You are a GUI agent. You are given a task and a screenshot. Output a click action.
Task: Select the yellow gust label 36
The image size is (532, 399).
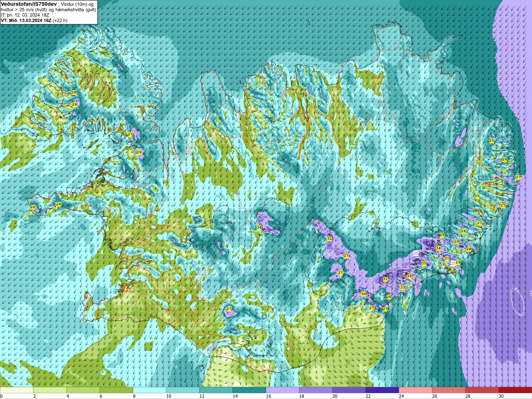(x=409, y=276)
